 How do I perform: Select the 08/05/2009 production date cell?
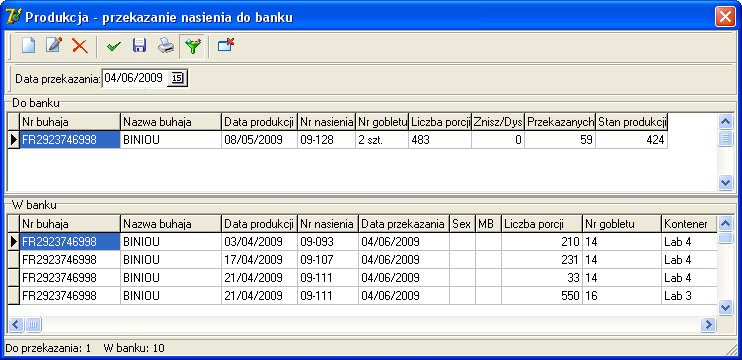(259, 140)
